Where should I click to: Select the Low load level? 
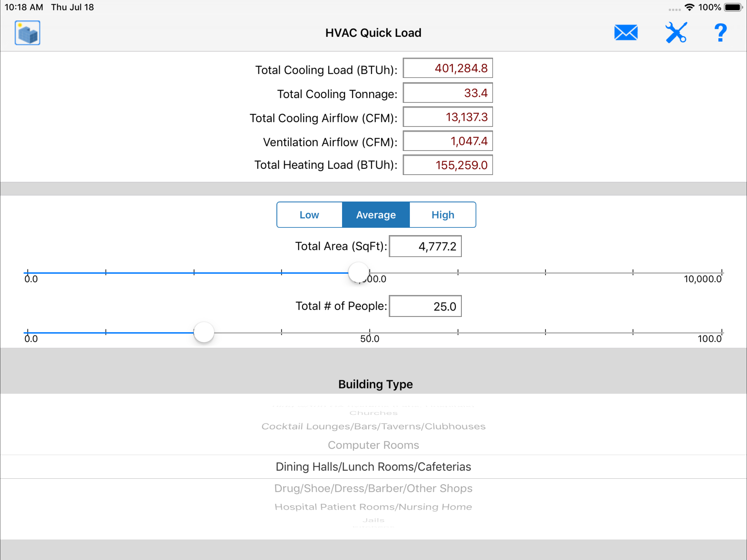(309, 215)
